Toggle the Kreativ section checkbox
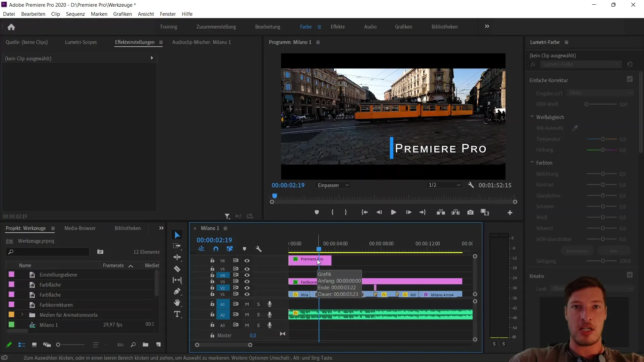 click(630, 275)
